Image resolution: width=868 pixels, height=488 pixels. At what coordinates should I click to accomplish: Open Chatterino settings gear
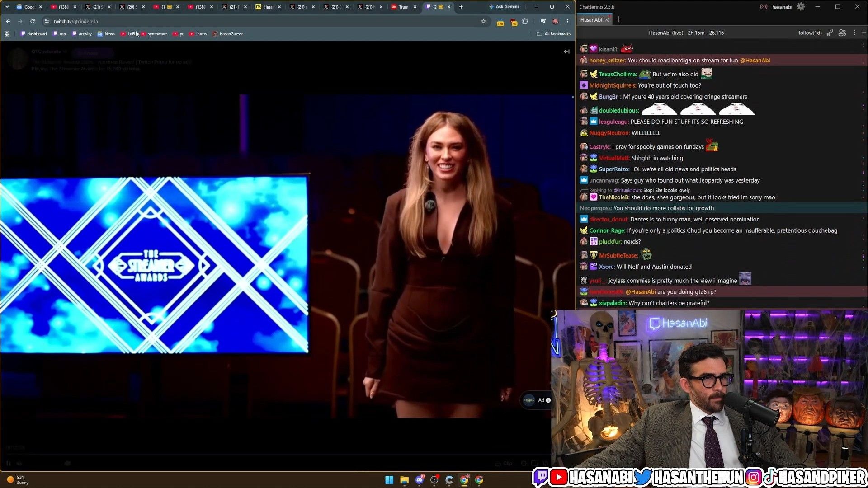(801, 7)
